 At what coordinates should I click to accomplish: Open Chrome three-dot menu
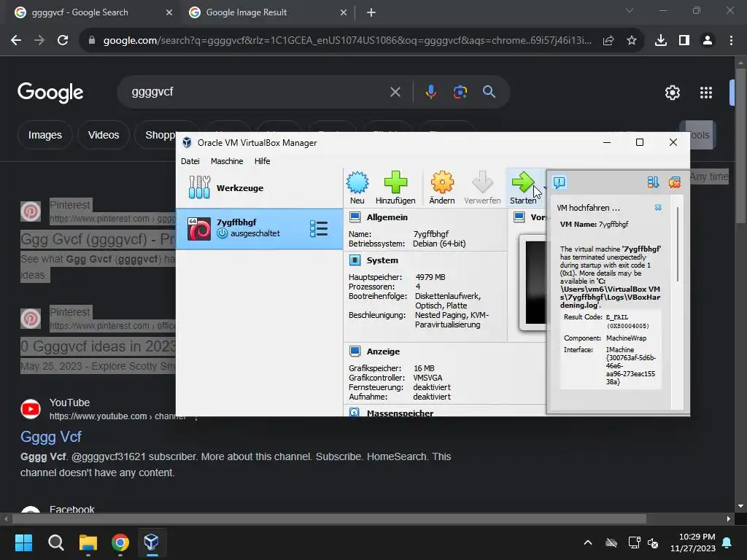click(x=731, y=41)
